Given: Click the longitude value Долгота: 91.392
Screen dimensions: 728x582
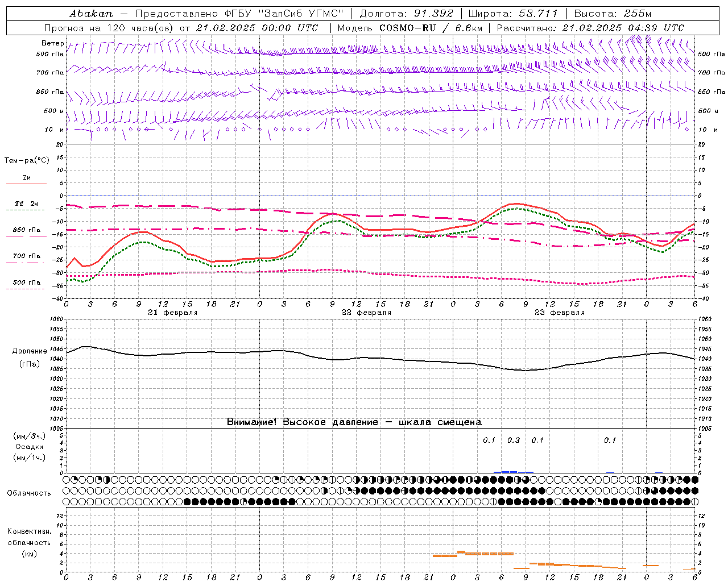Looking at the screenshot, I should [x=407, y=13].
